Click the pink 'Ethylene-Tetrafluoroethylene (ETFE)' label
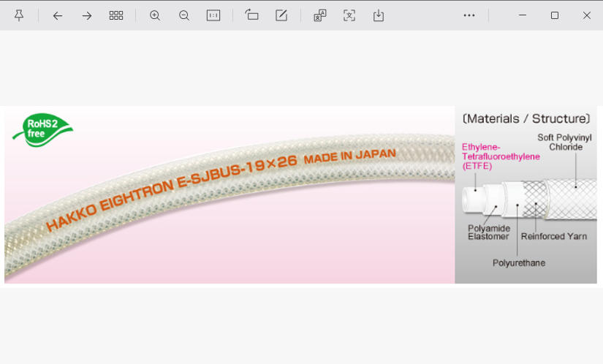 click(501, 156)
